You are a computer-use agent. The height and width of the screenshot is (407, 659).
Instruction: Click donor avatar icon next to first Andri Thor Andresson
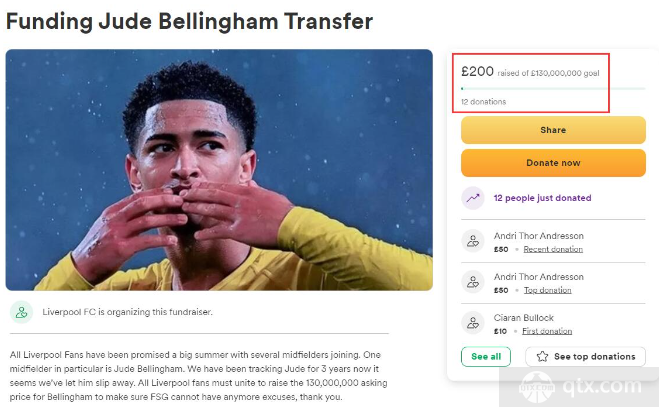473,241
